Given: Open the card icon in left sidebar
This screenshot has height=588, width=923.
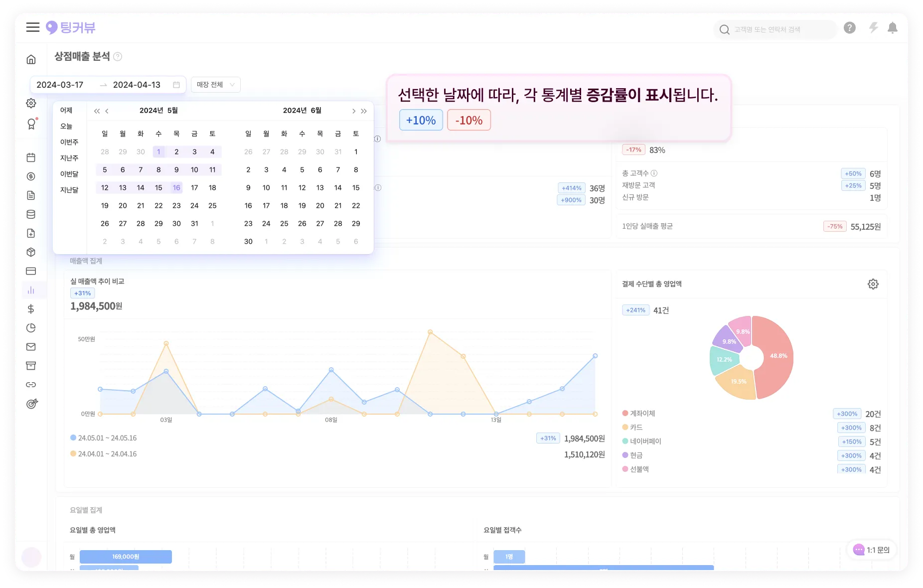Looking at the screenshot, I should click(31, 271).
